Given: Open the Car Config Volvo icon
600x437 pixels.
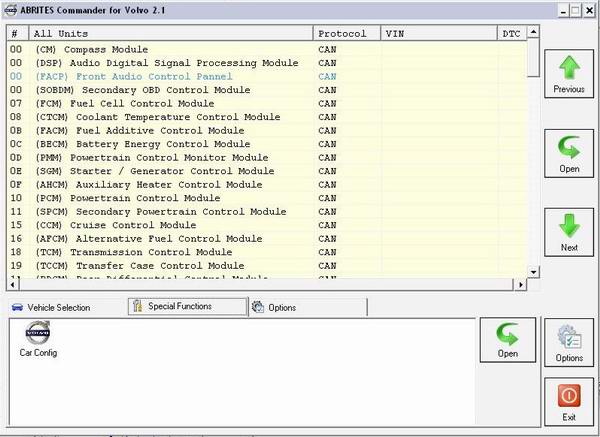Looking at the screenshot, I should coord(38,339).
